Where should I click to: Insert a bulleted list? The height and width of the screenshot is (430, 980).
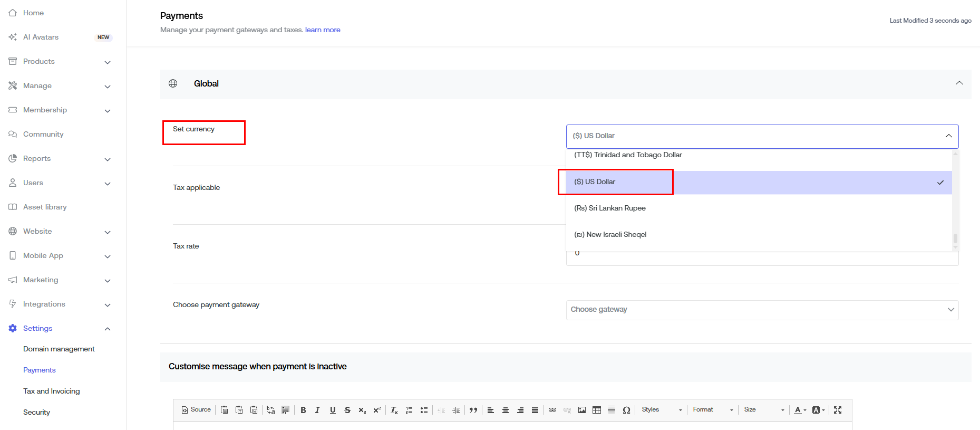coord(424,410)
